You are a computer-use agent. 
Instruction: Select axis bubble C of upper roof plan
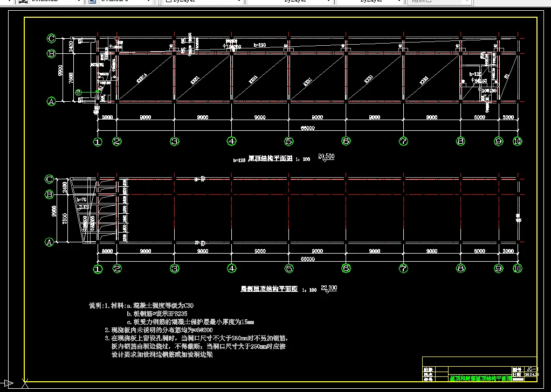[51, 38]
